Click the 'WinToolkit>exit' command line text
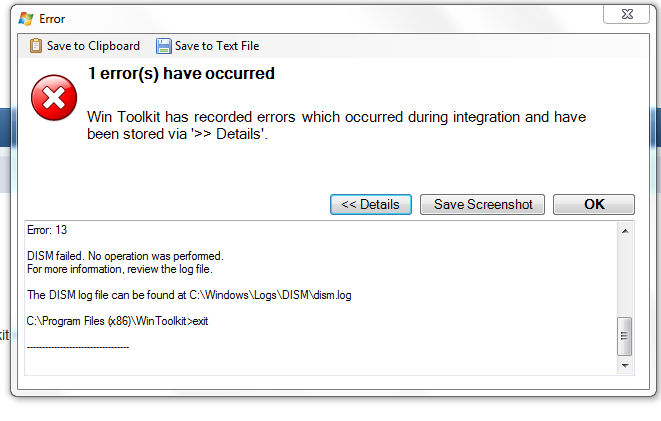The width and height of the screenshot is (661, 421). (x=117, y=321)
